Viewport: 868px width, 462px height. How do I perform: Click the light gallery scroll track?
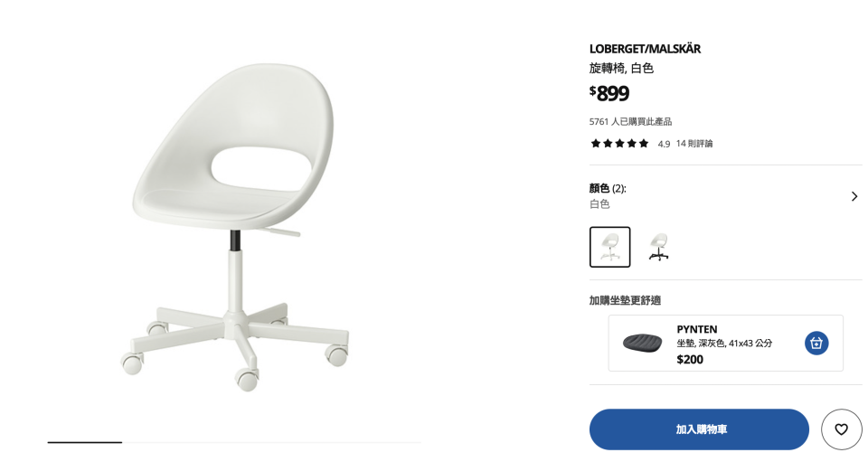[x=271, y=442]
